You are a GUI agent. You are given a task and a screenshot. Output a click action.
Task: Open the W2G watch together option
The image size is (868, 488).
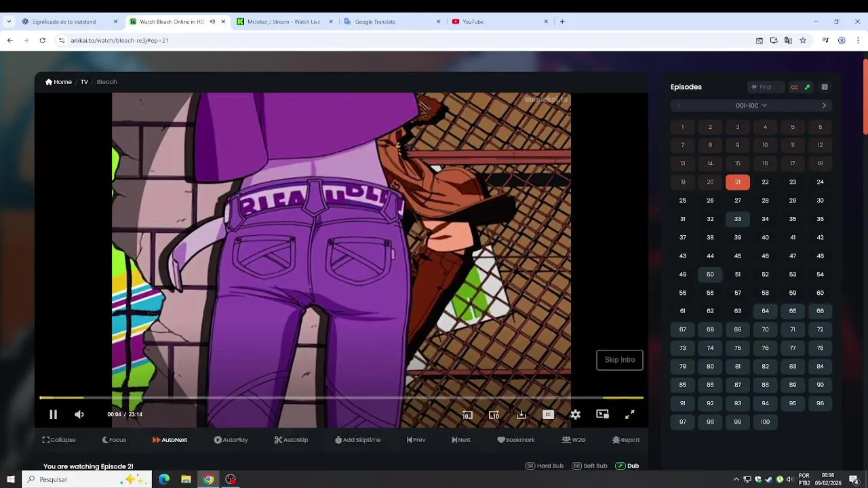574,440
